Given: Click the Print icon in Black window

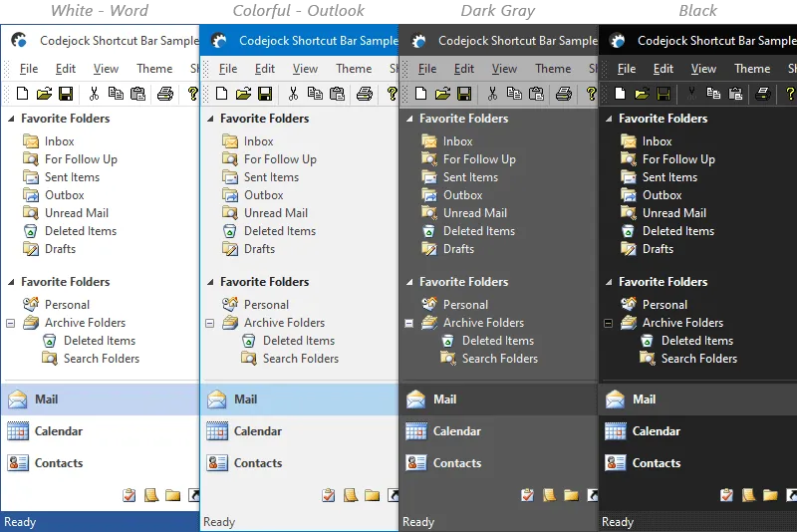Looking at the screenshot, I should (762, 94).
